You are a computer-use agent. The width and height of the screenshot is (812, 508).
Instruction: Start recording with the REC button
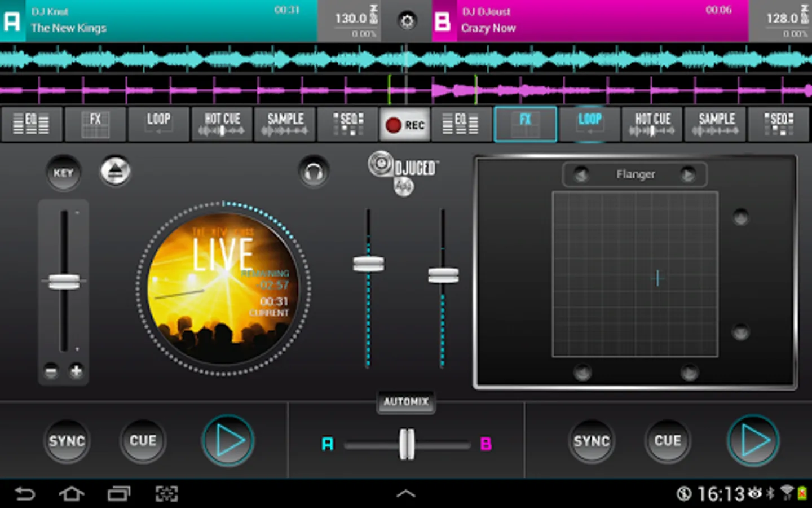[x=405, y=125]
